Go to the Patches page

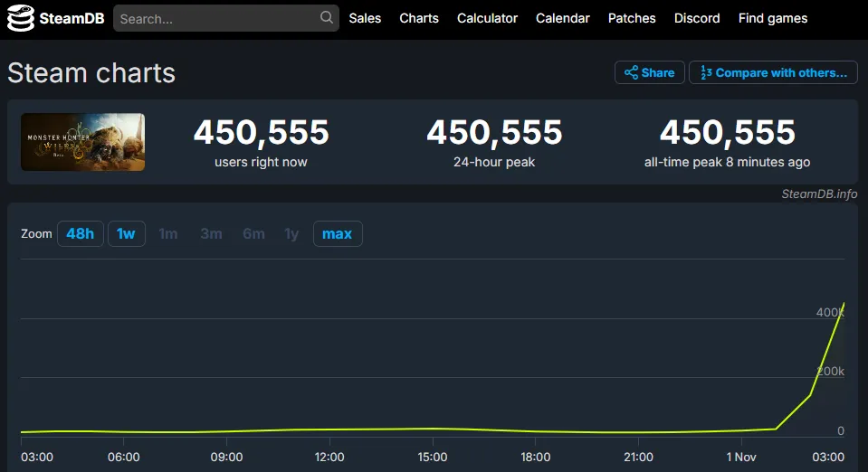click(632, 18)
